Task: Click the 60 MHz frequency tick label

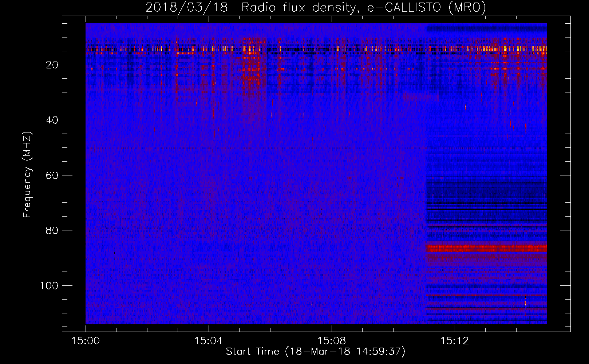Action: 52,175
